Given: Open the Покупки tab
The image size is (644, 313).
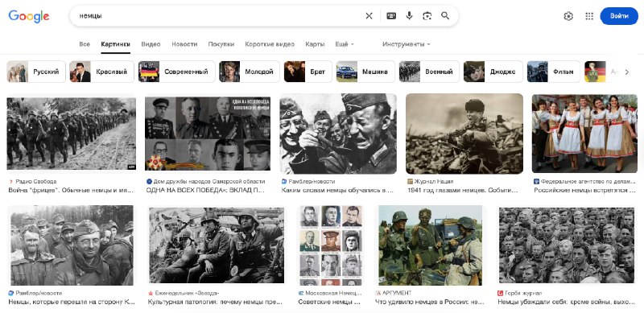Looking at the screenshot, I should point(221,44).
